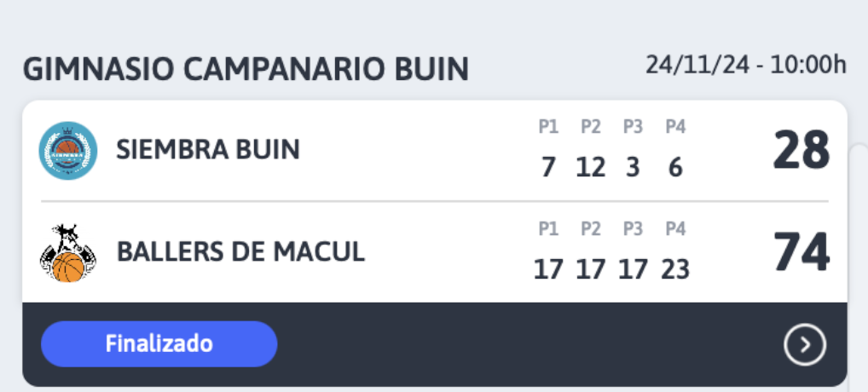Click Siembra Buin's P3 score of 3
Screen dimensions: 868x392
pos(633,167)
